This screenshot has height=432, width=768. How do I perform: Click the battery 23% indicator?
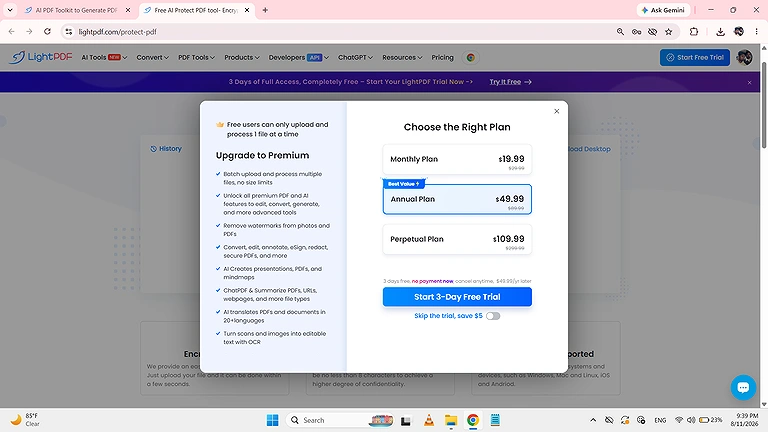pos(711,420)
